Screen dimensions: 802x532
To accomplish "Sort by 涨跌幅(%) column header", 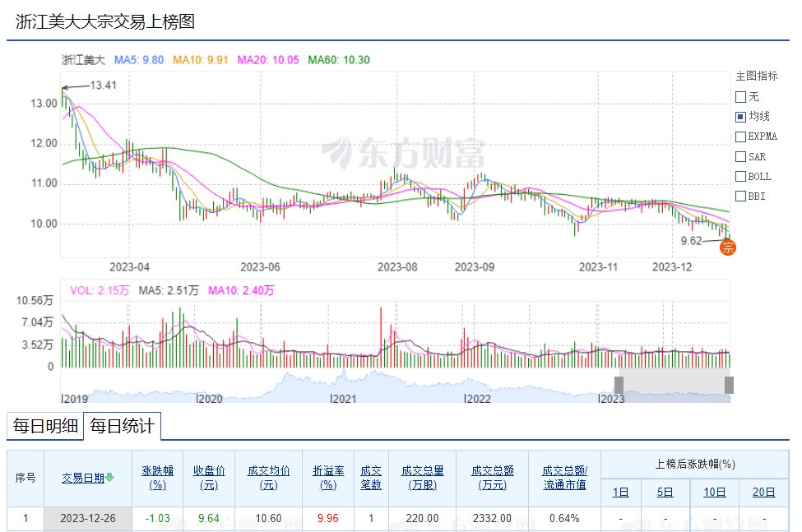I will tap(157, 477).
